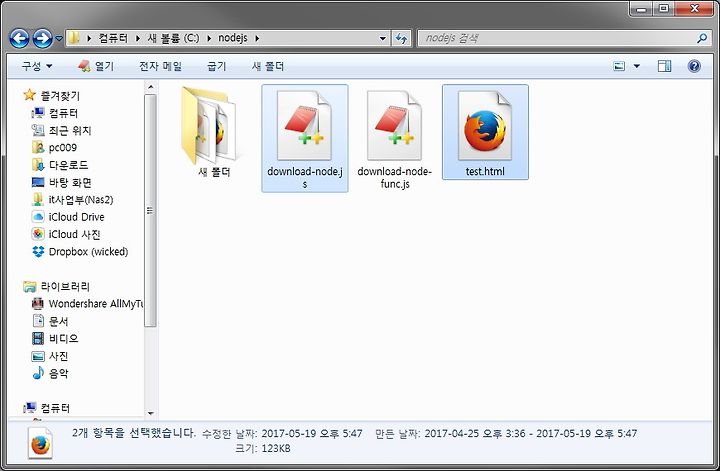Click Dropbox logo icon in sidebar
The width and height of the screenshot is (720, 471).
coord(38,252)
